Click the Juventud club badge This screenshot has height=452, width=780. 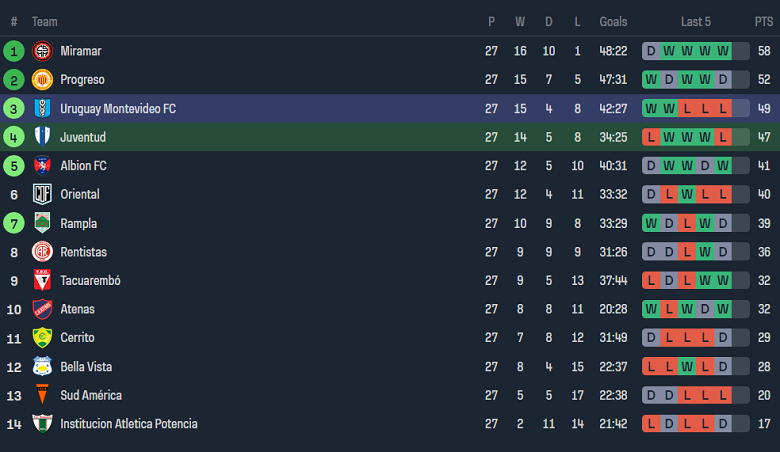click(x=42, y=137)
